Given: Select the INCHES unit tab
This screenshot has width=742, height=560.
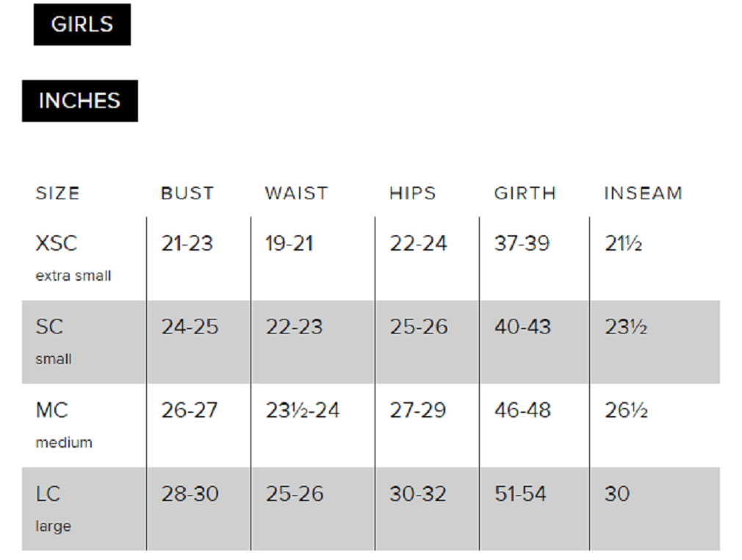Looking at the screenshot, I should pos(79,101).
